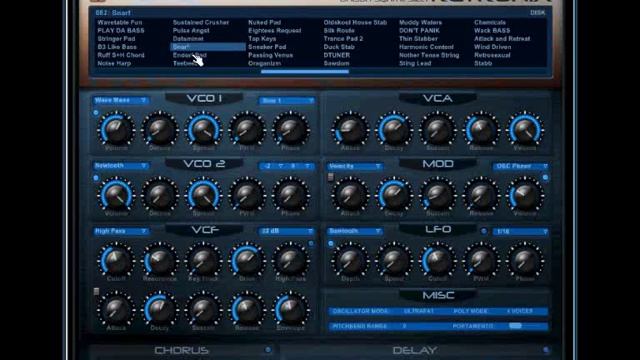Click the MOD Decay knob
Viewport: 640px width, 360px height.
coord(394,195)
